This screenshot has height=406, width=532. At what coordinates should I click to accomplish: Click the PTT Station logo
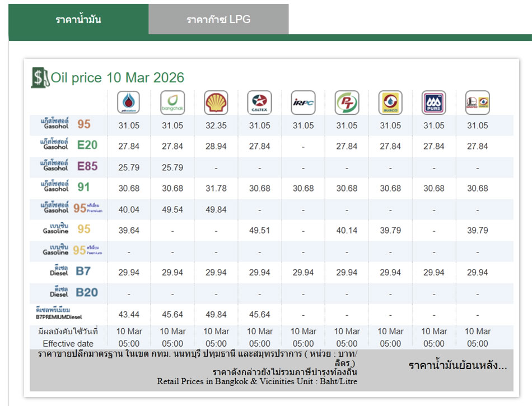129,102
